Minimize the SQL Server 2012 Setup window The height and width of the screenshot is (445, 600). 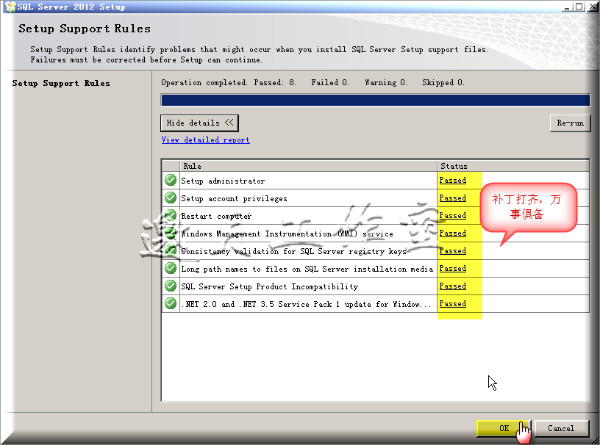(567, 7)
